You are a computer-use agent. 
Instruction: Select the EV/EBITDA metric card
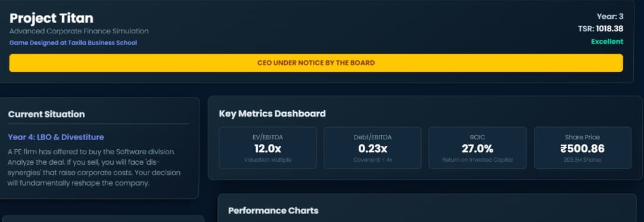(x=267, y=147)
